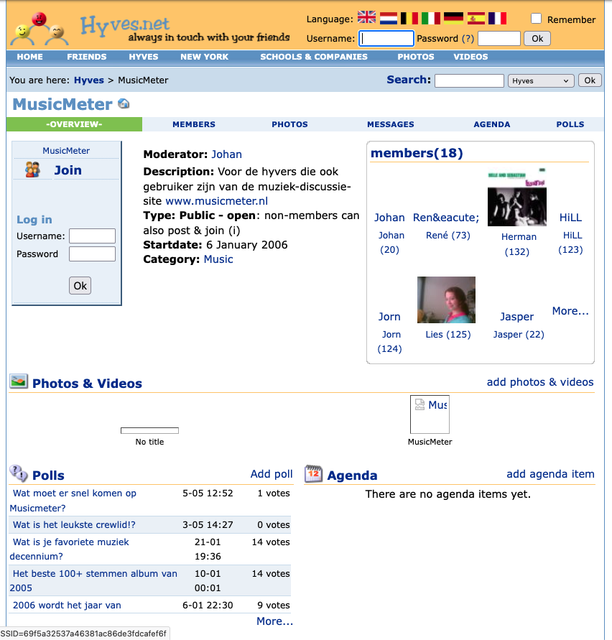The height and width of the screenshot is (640, 612).
Task: Click sidebar Log in Password field
Action: (x=92, y=254)
